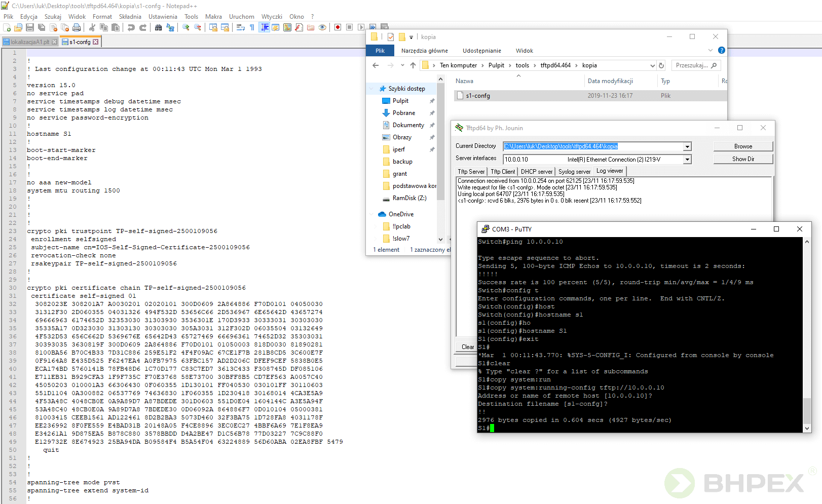Refresh the Explorer kopia folder

point(661,65)
